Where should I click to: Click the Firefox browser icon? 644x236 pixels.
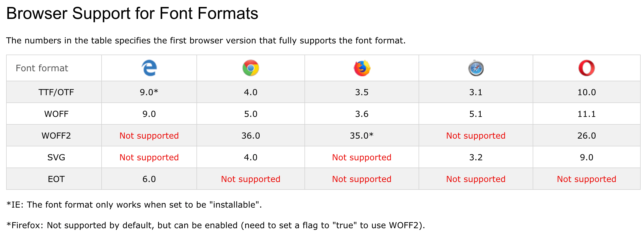[x=362, y=68]
